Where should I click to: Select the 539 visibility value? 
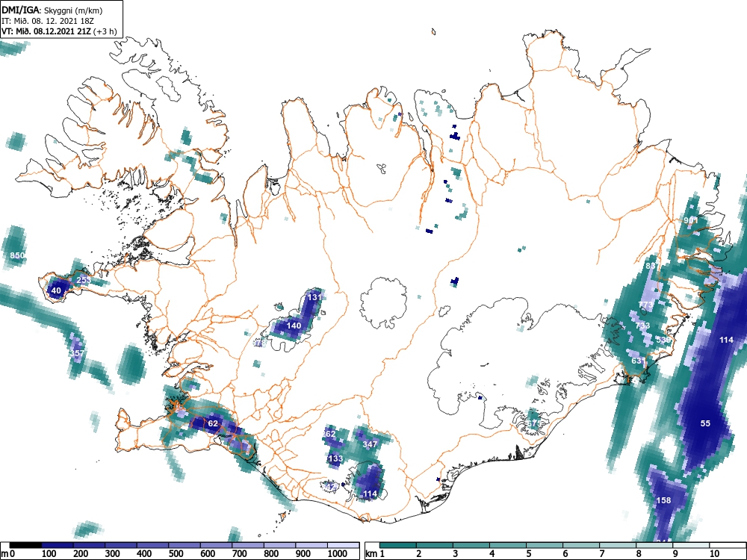[663, 340]
